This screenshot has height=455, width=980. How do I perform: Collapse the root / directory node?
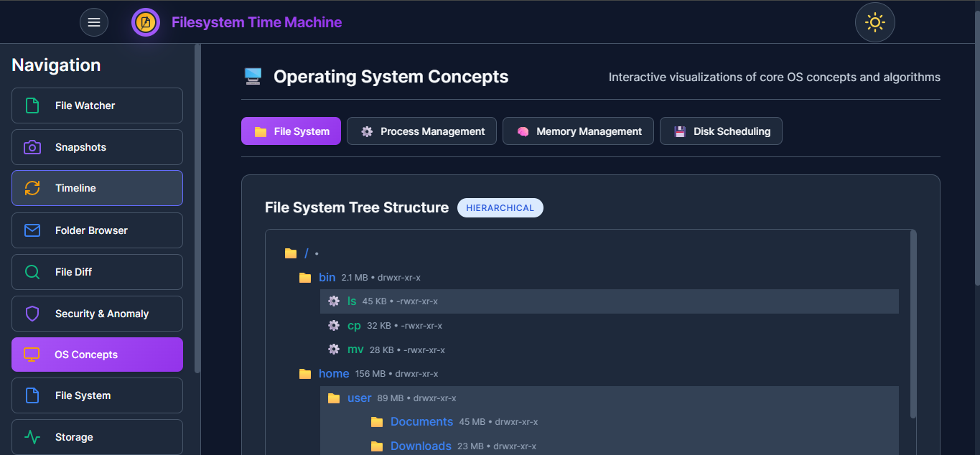(305, 253)
